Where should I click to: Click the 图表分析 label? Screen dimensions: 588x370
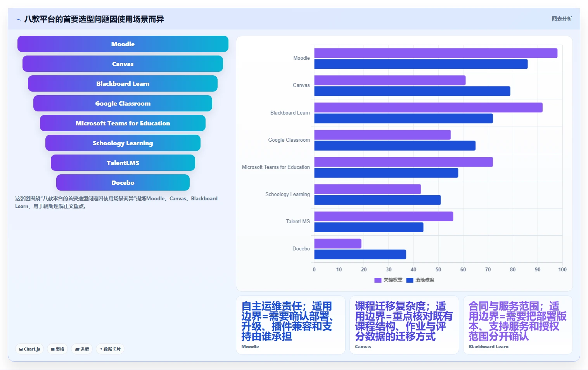(x=562, y=19)
